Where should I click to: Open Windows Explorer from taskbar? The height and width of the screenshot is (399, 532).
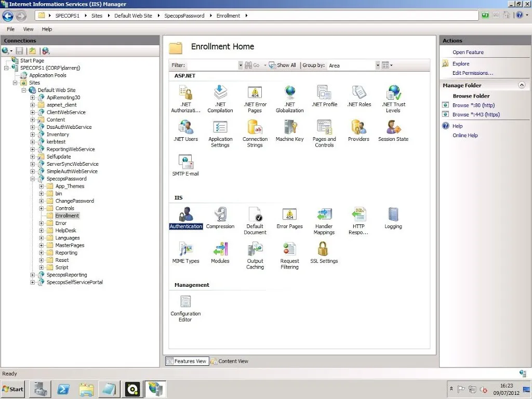[x=86, y=389]
